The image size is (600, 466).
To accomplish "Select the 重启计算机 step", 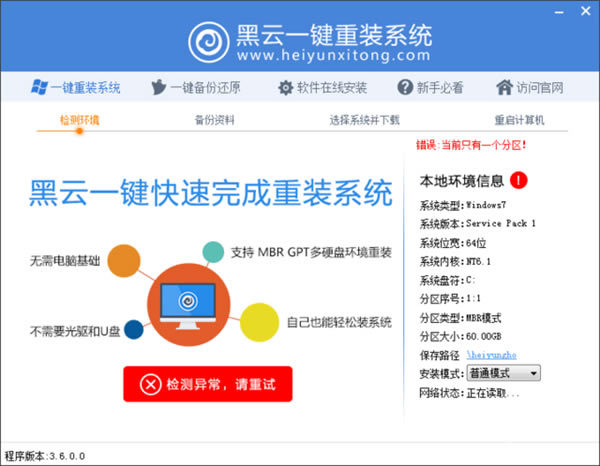I will [519, 120].
